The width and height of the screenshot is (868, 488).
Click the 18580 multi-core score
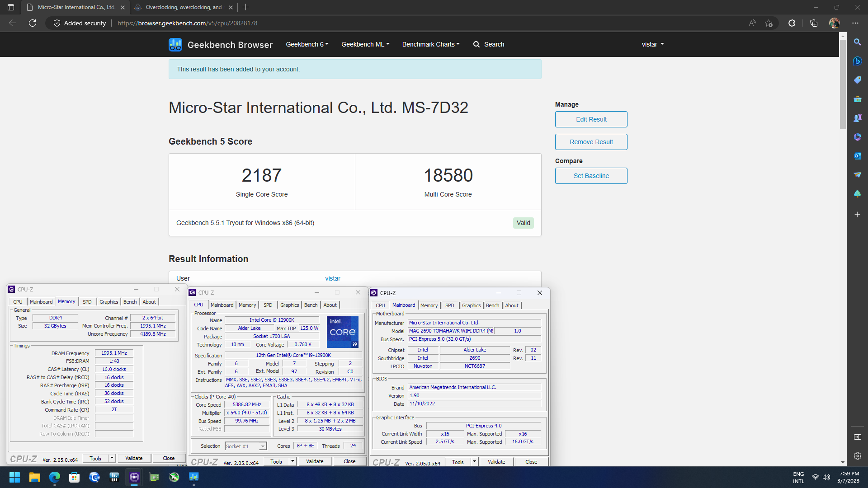tap(448, 175)
